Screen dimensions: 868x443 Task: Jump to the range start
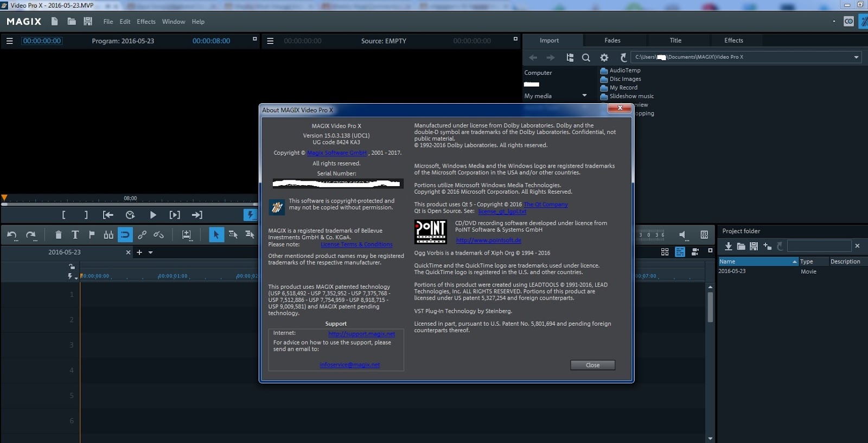(108, 215)
